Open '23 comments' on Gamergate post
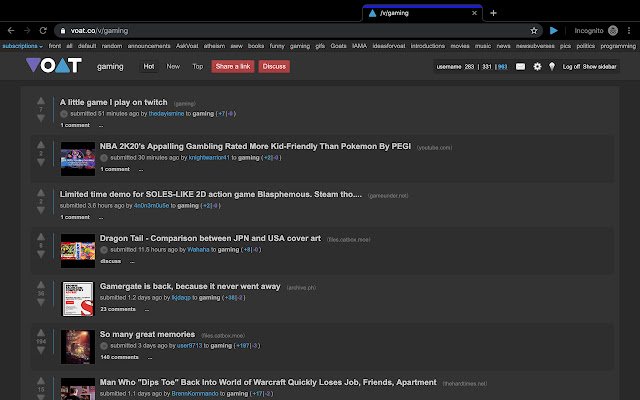The height and width of the screenshot is (400, 640). click(x=118, y=309)
